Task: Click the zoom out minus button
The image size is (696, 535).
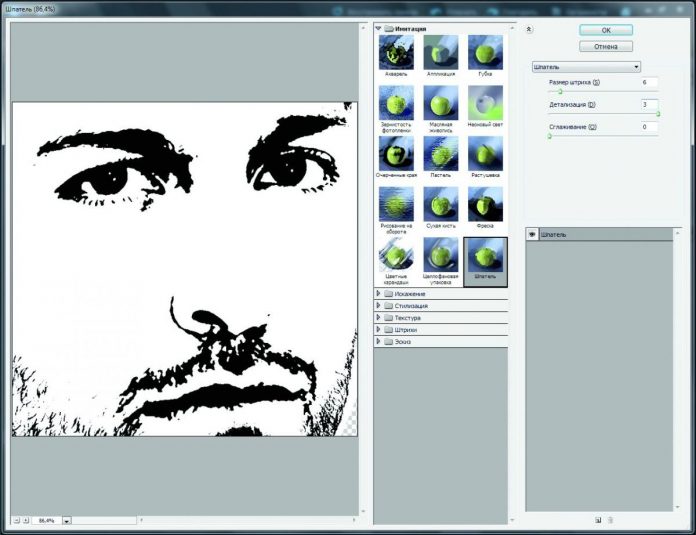Action: pyautogui.click(x=17, y=521)
